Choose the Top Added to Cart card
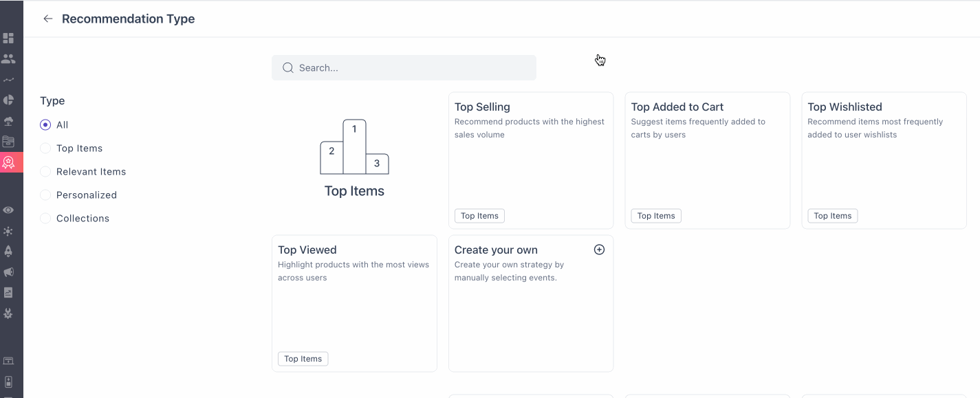Image resolution: width=980 pixels, height=398 pixels. 707,160
